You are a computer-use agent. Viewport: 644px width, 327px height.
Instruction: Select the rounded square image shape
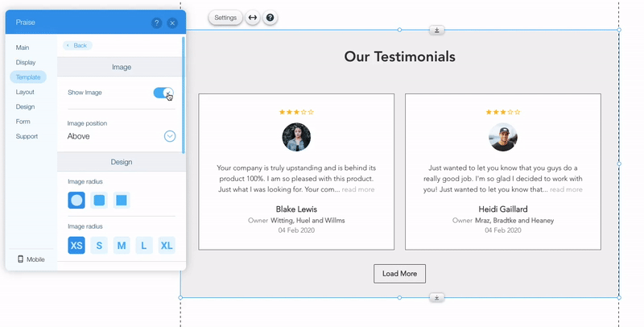pos(99,200)
